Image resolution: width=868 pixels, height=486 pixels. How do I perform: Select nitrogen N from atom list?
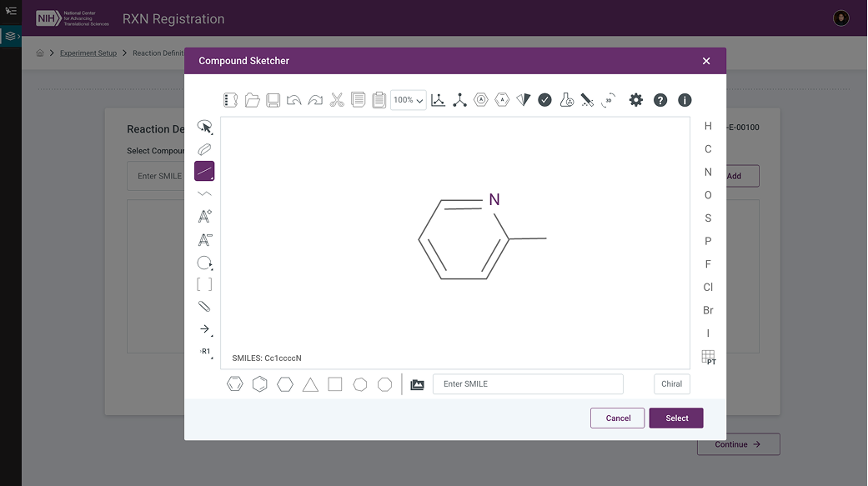[708, 173]
